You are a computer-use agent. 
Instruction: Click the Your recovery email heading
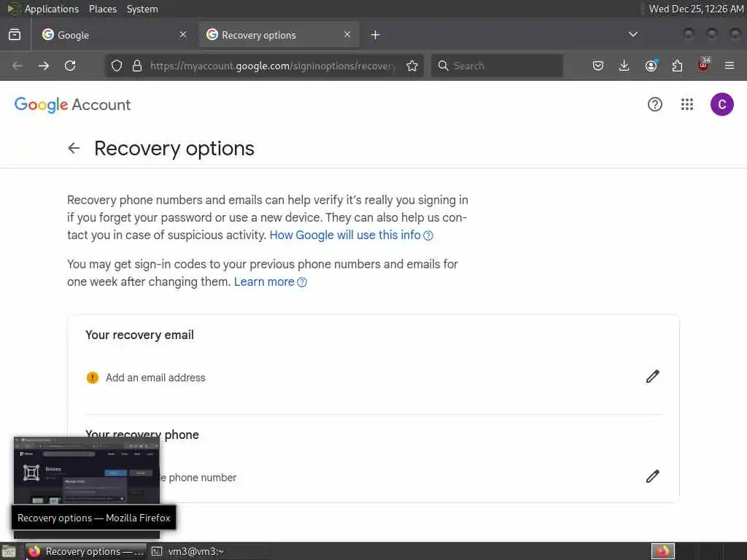click(x=139, y=335)
